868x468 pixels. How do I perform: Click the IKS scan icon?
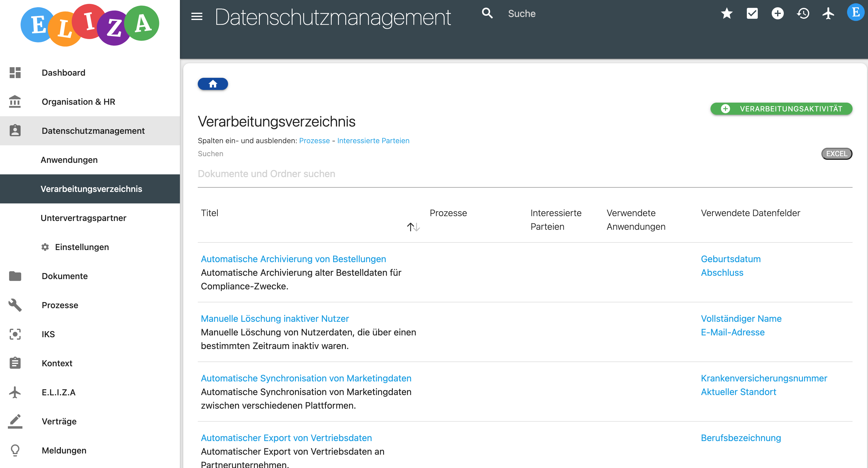15,334
